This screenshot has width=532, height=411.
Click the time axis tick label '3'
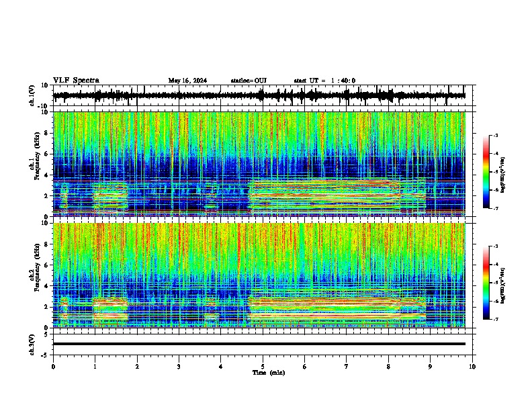179,367
